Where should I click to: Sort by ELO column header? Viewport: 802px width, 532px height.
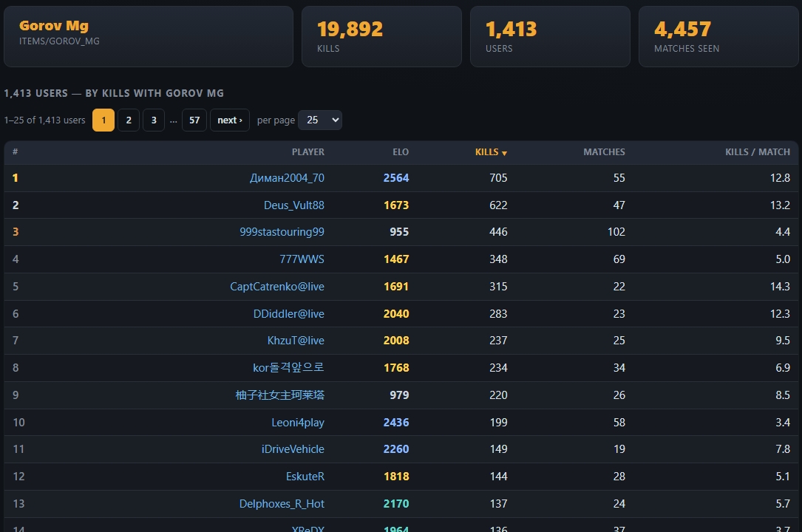tap(401, 152)
